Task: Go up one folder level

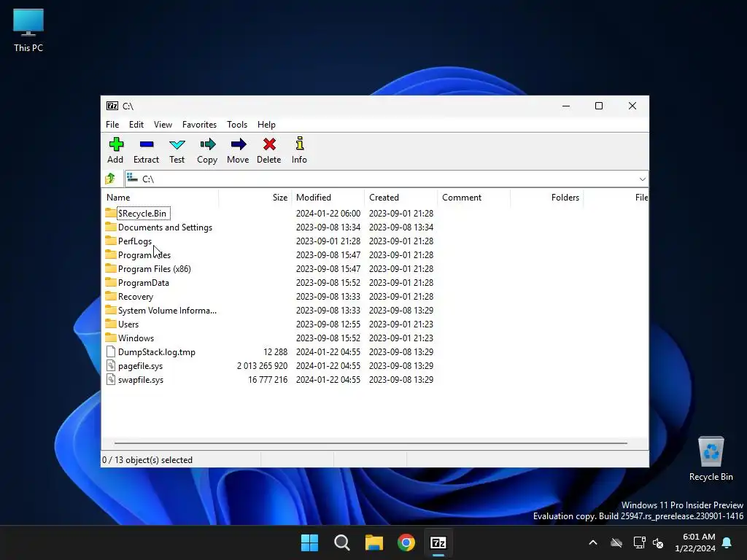Action: coord(111,179)
